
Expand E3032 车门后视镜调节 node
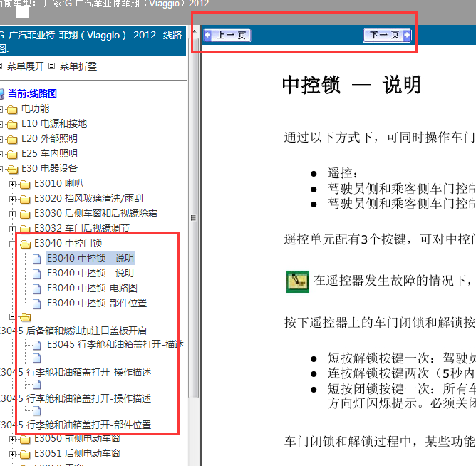point(12,229)
